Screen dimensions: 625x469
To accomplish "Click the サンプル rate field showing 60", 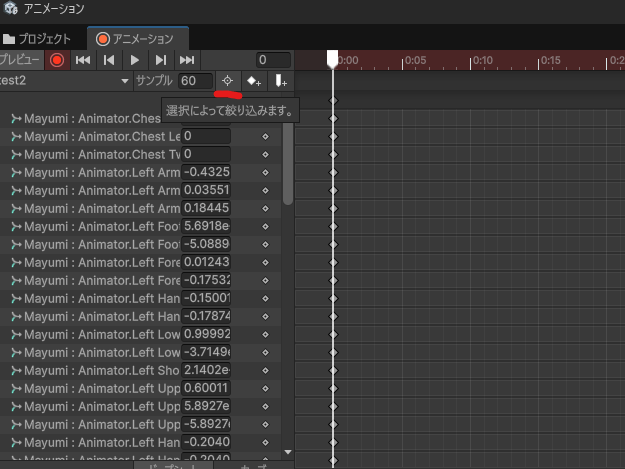I will (195, 80).
